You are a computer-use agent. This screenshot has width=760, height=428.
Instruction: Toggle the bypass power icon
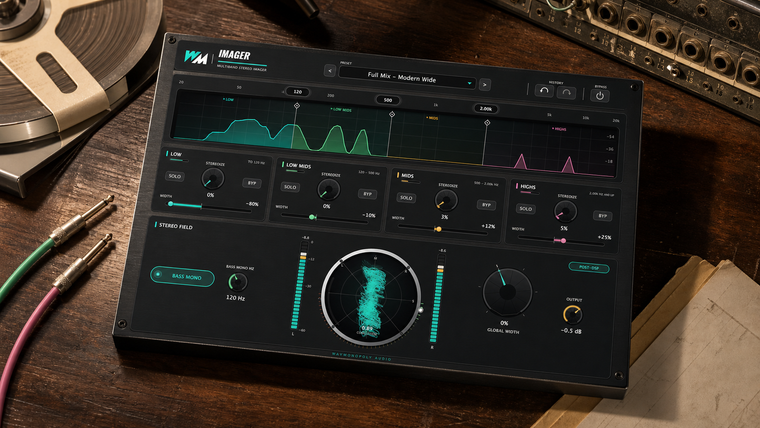(x=600, y=95)
